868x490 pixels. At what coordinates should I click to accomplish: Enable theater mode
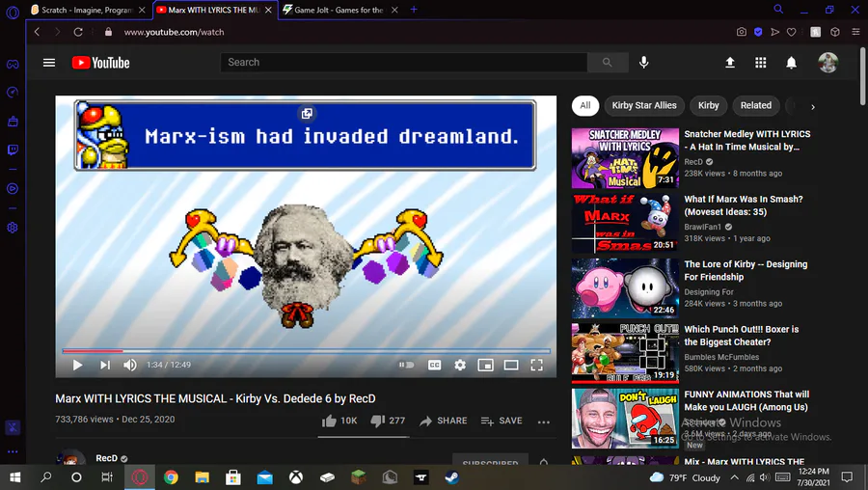pyautogui.click(x=511, y=365)
